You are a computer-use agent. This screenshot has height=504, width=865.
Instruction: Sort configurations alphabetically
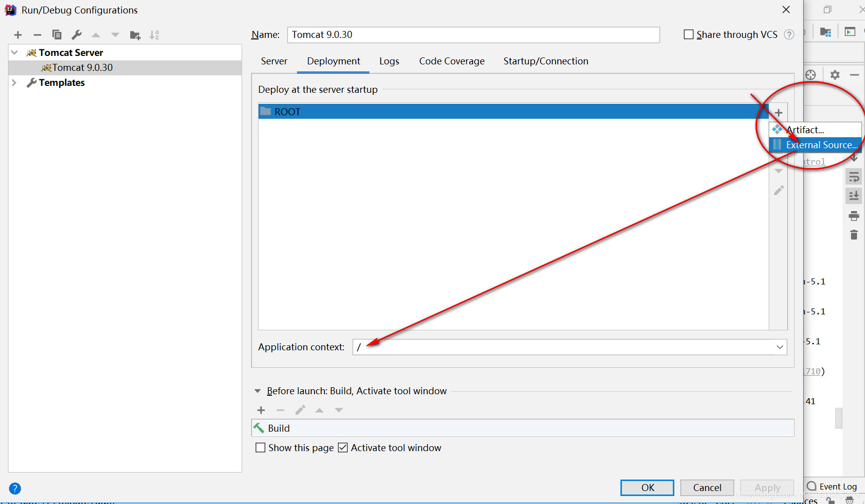[154, 35]
